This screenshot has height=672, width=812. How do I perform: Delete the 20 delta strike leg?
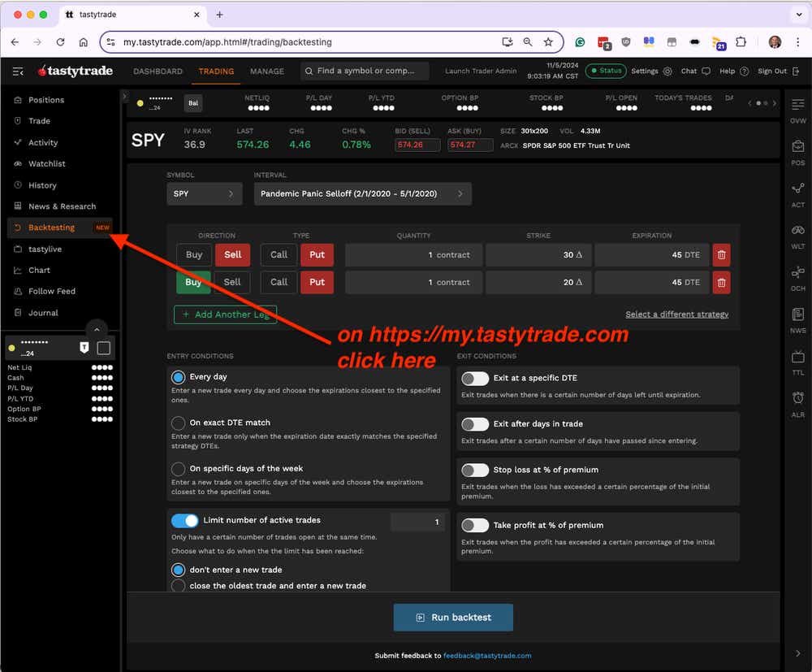(721, 283)
